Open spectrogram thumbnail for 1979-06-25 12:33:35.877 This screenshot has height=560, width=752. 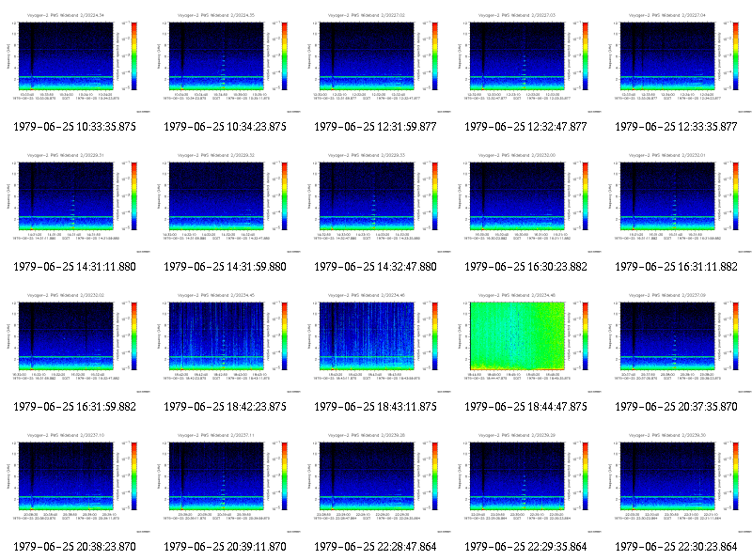(x=677, y=62)
